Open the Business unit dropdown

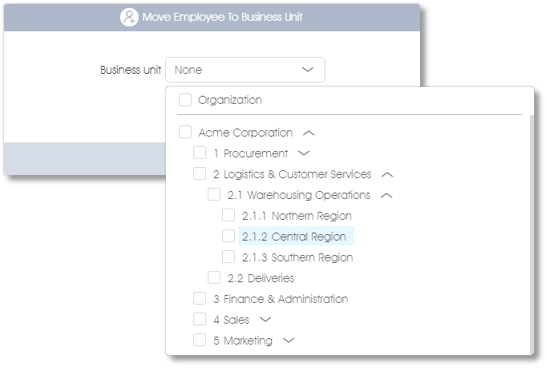[245, 70]
